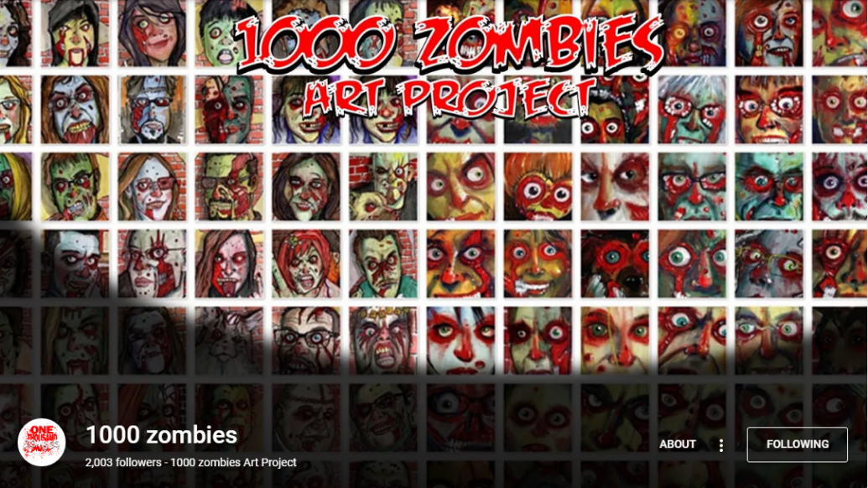Select the pale zombie with black hair and green eyes
The image size is (868, 488).
click(460, 340)
